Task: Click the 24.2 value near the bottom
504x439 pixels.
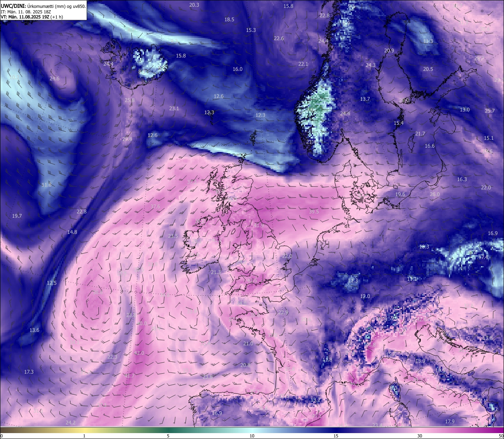Action: click(70, 423)
